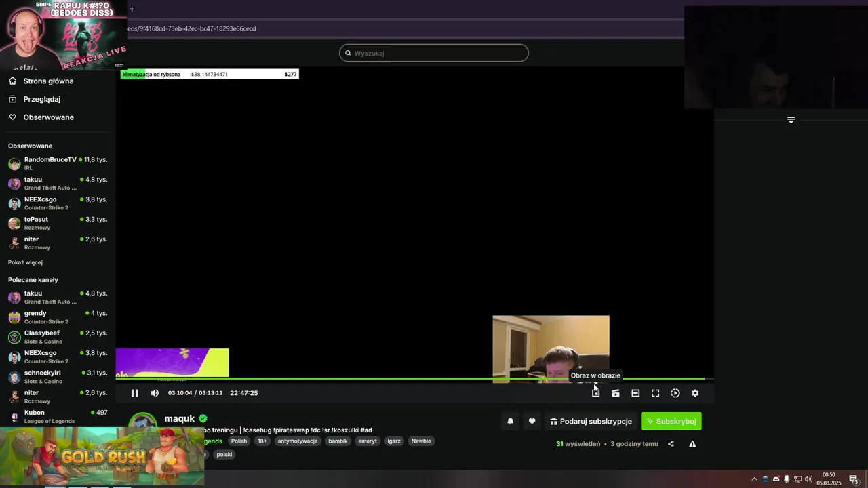868x488 pixels.
Task: Open niter in Polecane kanały
Action: coord(58,396)
